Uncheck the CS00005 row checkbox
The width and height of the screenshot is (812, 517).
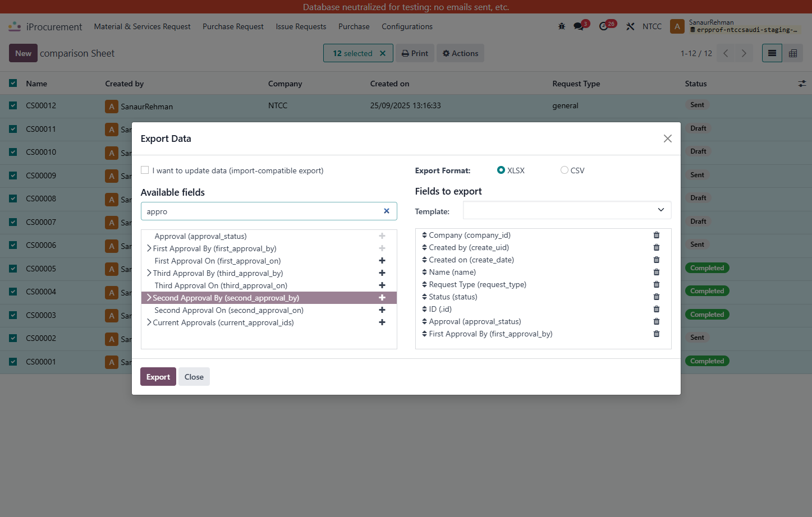(x=13, y=269)
